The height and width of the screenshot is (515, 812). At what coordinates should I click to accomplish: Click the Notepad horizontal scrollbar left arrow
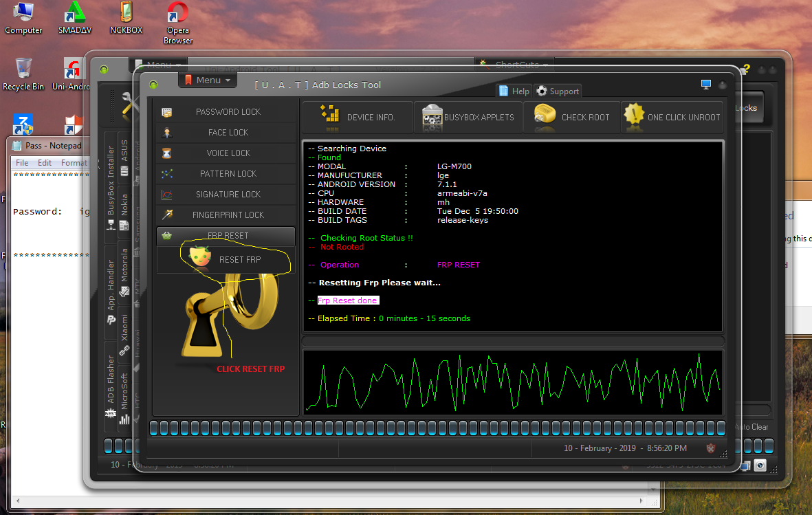pos(18,501)
